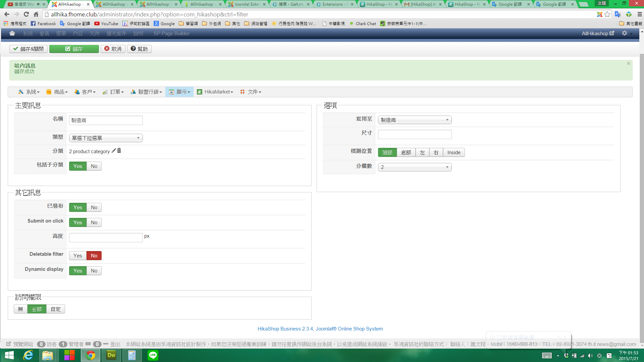Select Inside for the title position
This screenshot has height=362, width=644.
pyautogui.click(x=454, y=153)
